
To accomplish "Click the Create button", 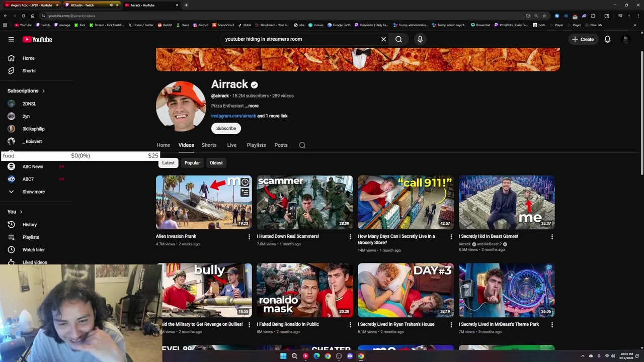I will (583, 39).
